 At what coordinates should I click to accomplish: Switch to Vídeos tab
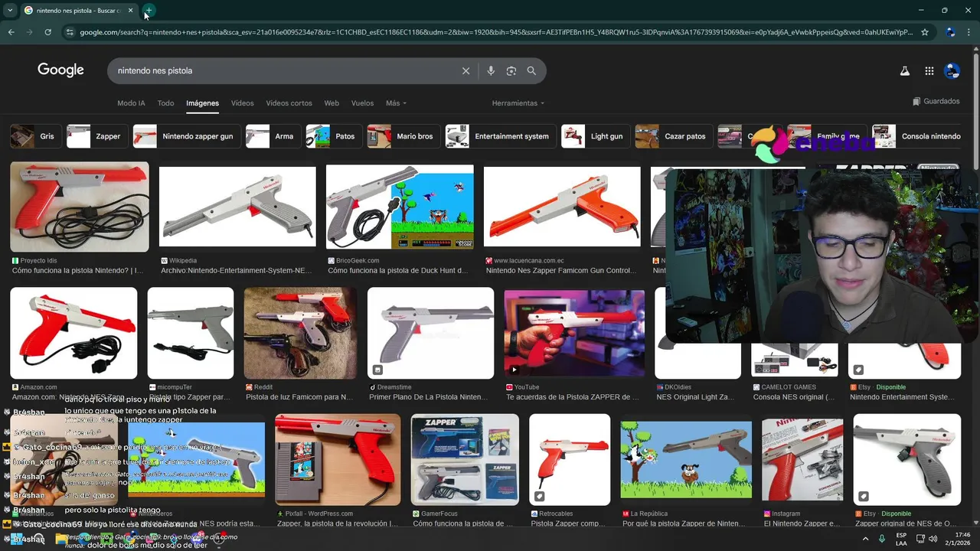[242, 103]
